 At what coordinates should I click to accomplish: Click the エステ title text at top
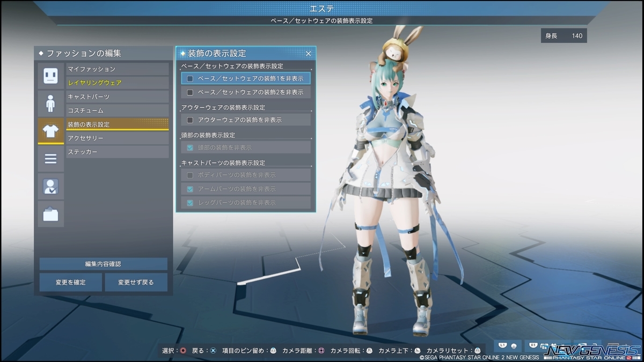coord(321,8)
